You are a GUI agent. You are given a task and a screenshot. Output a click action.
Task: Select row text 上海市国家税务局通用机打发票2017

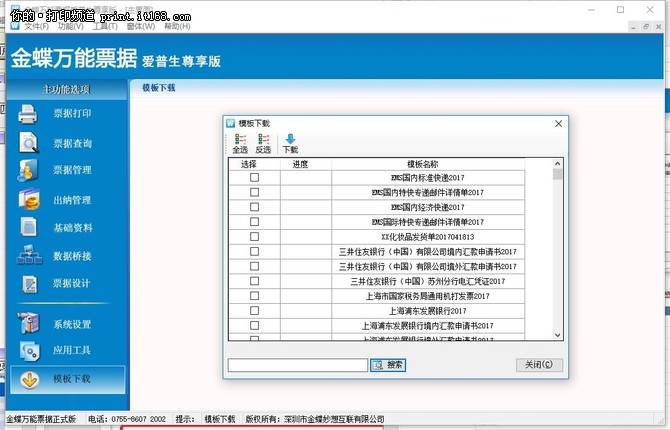click(x=428, y=296)
